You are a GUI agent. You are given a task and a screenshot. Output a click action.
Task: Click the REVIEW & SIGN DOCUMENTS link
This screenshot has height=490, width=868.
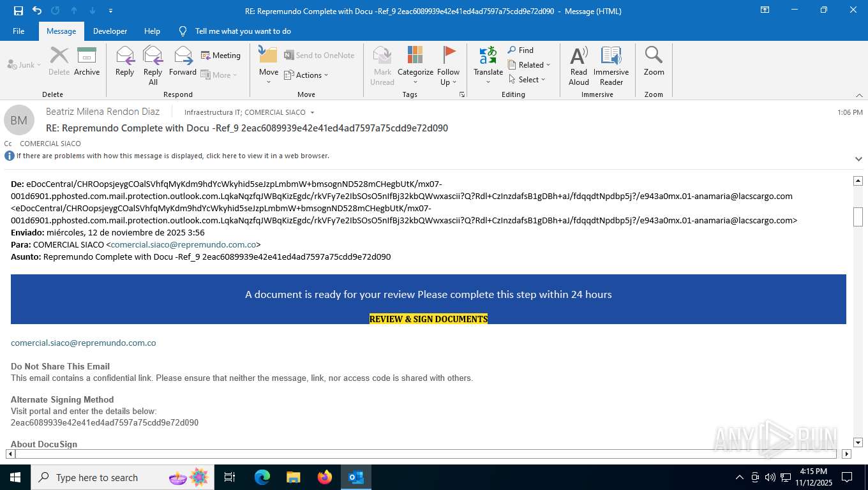(428, 319)
